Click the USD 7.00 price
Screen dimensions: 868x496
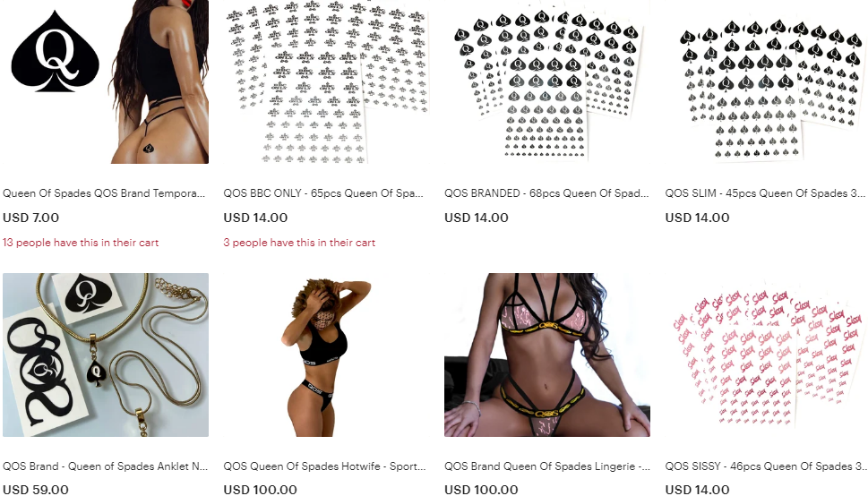(x=31, y=218)
